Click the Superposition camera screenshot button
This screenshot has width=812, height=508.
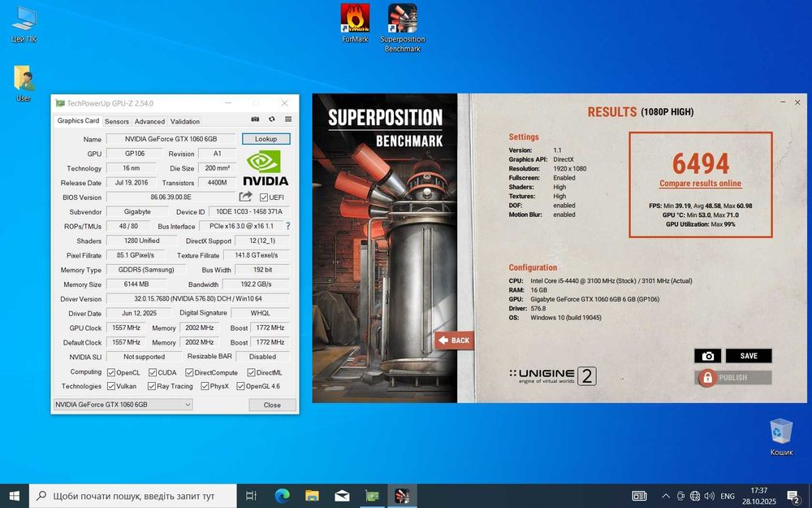click(707, 356)
